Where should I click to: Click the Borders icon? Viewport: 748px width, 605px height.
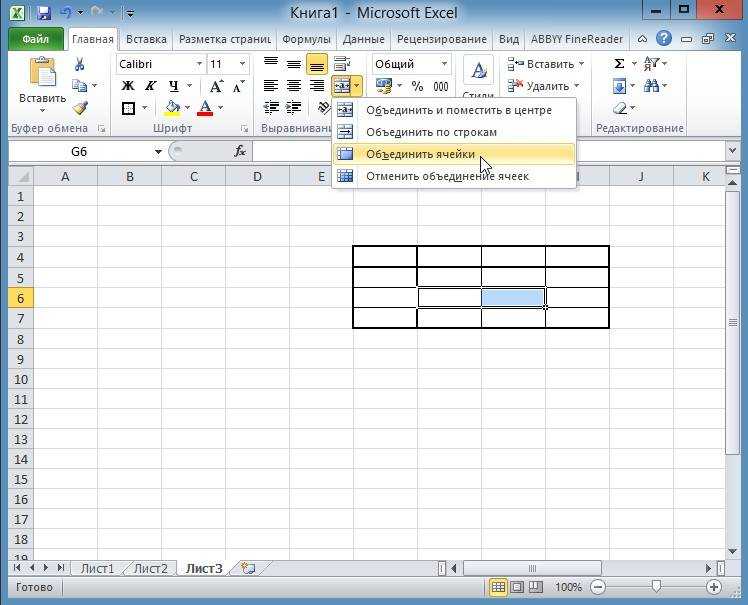[128, 108]
